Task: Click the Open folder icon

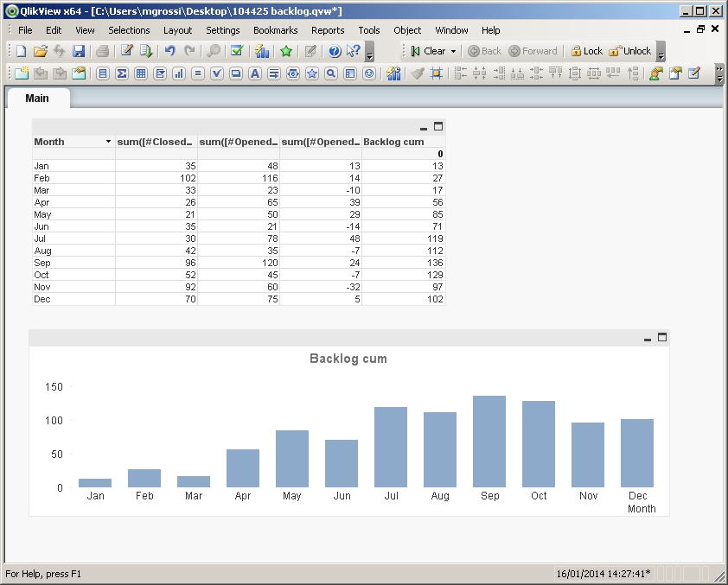Action: tap(41, 51)
